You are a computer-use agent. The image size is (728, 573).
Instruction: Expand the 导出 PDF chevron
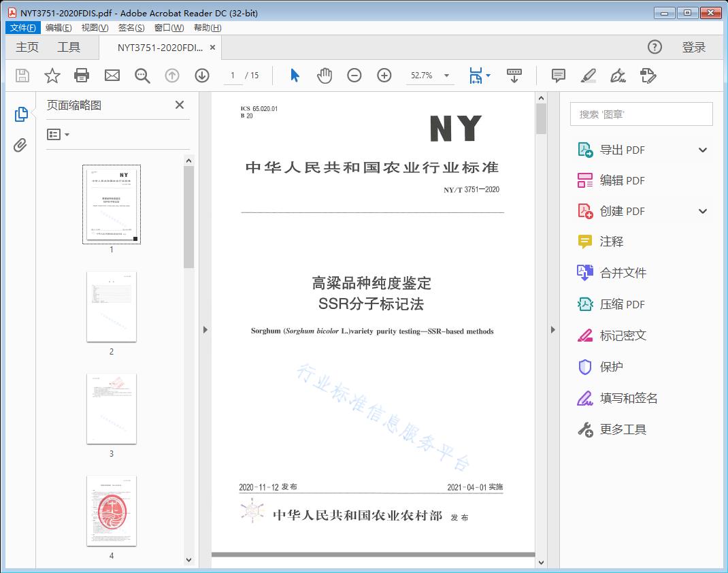(x=702, y=149)
